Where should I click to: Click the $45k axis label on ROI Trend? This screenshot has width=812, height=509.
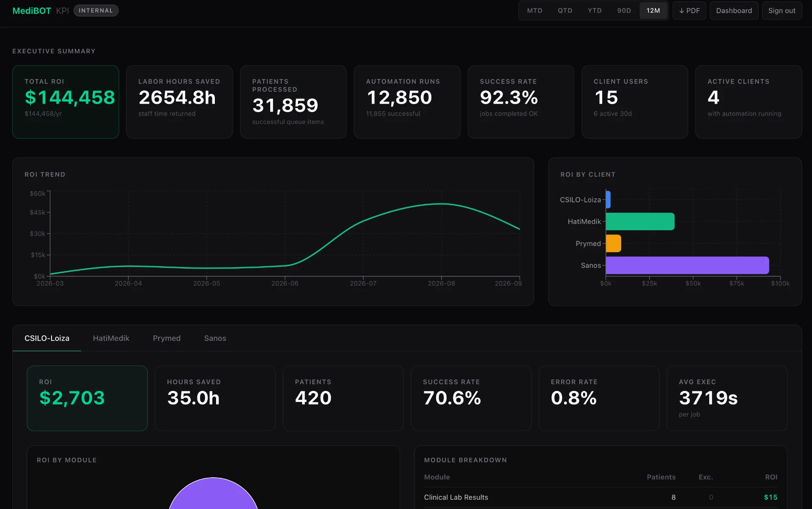[x=38, y=212]
